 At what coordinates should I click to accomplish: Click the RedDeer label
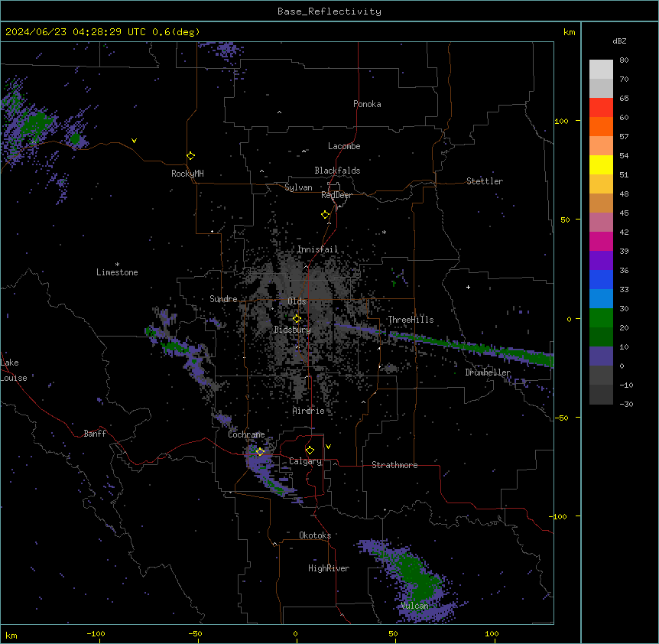[x=336, y=195]
